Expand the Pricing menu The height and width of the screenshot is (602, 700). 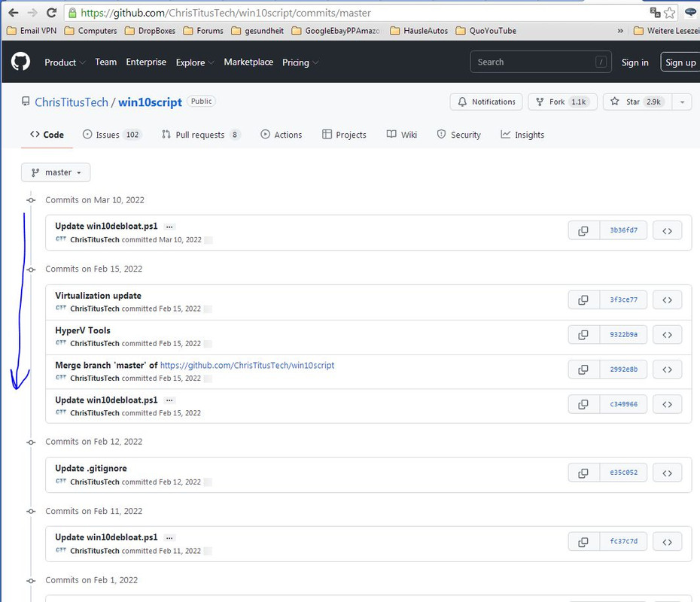coord(300,62)
